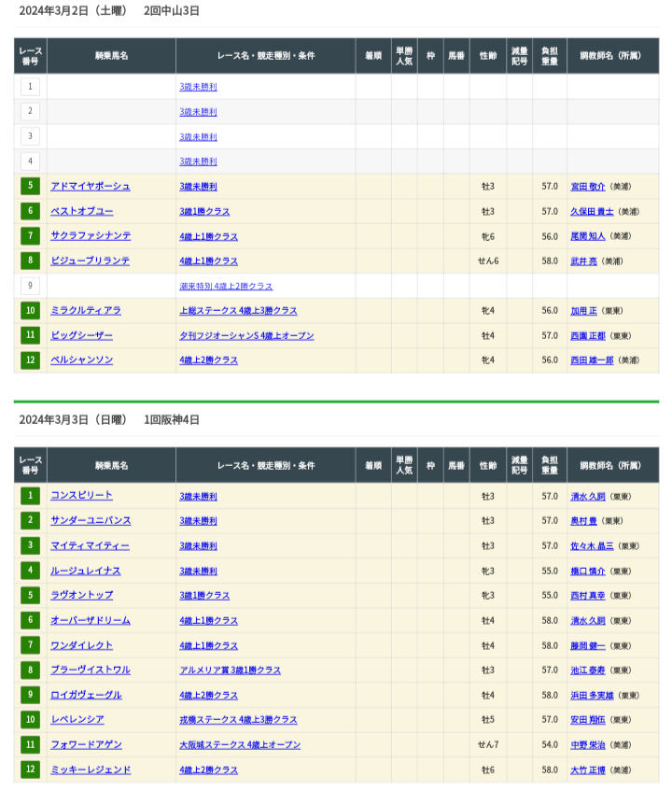Viewport: 672px width, 791px height.
Task: Open ベルシャンソン row's 4歳上2勝クラス link
Action: tap(209, 360)
